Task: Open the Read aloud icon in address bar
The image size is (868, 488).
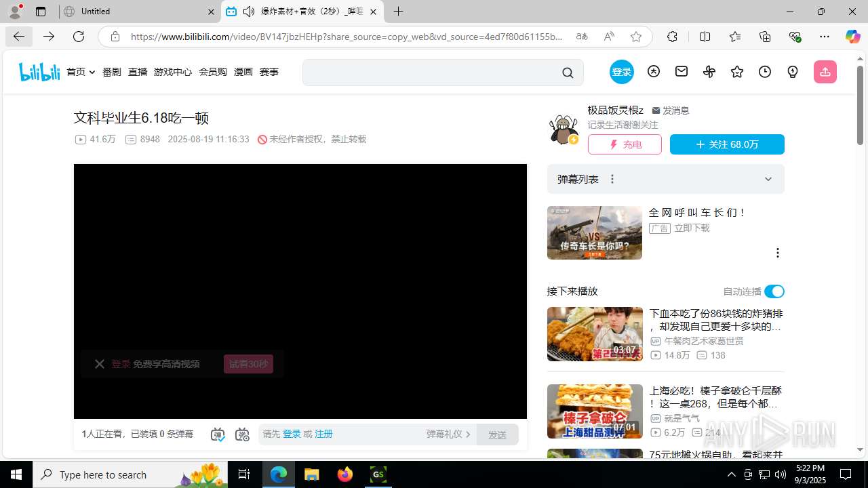Action: click(609, 37)
